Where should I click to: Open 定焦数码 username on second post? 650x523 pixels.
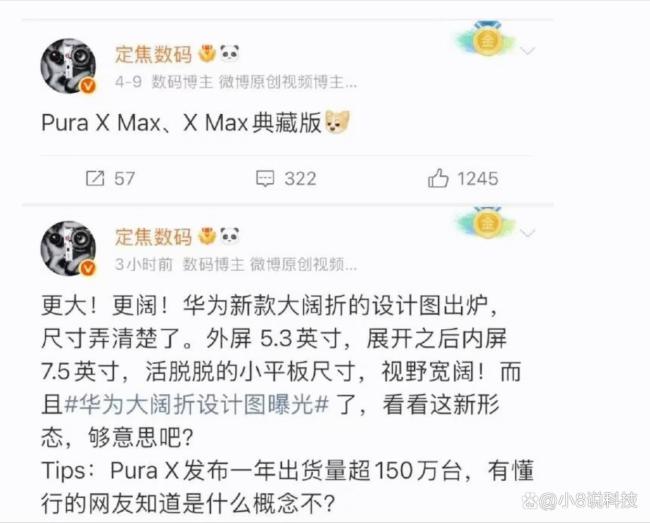(x=153, y=237)
